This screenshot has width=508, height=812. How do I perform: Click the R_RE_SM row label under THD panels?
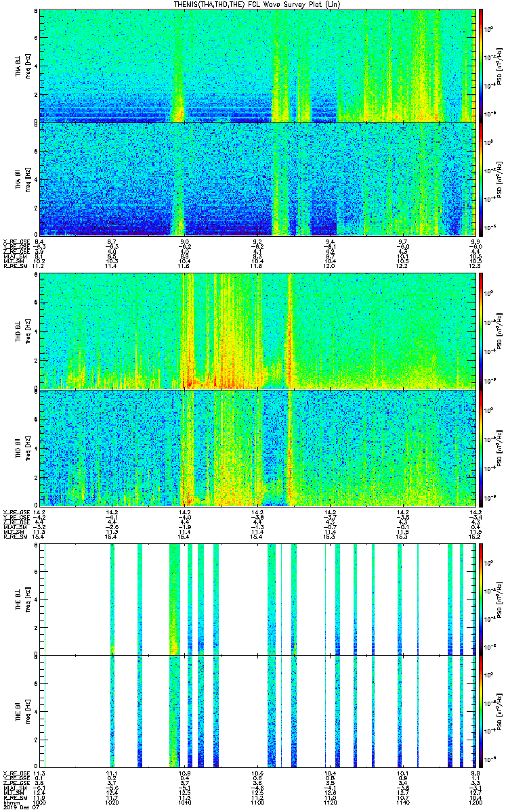tap(14, 537)
